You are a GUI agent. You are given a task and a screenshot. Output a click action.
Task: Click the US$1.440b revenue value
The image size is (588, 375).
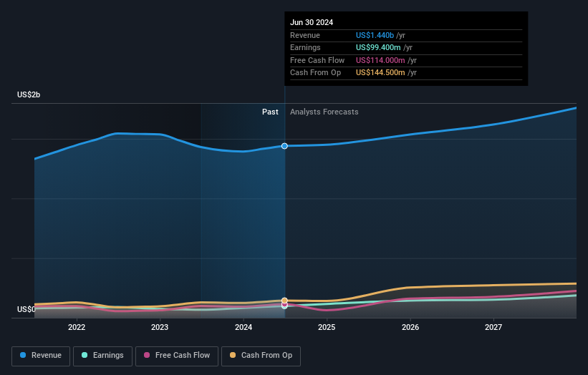pyautogui.click(x=375, y=35)
